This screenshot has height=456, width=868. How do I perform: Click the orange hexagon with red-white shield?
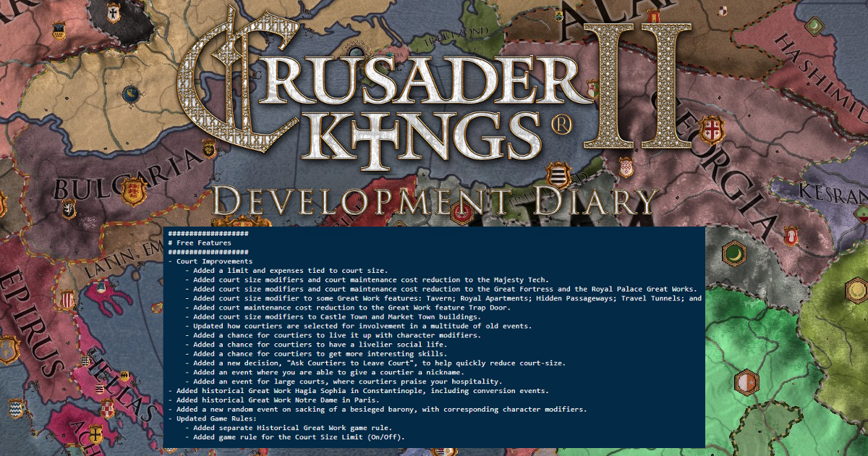(x=744, y=381)
